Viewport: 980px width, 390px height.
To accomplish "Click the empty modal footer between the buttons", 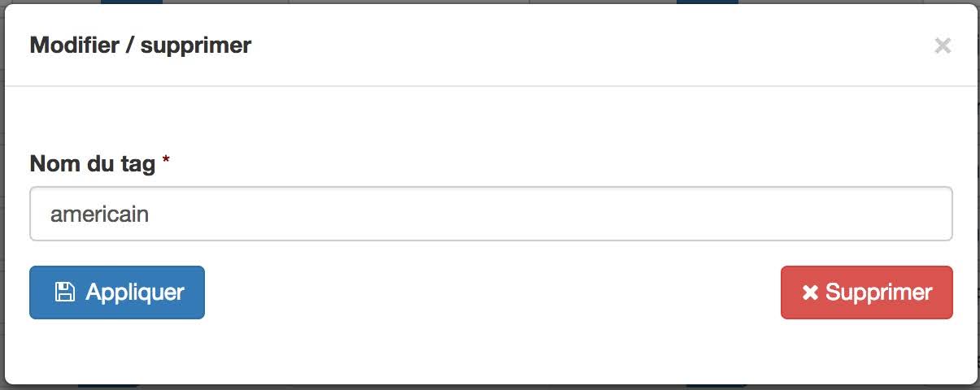I will 492,292.
